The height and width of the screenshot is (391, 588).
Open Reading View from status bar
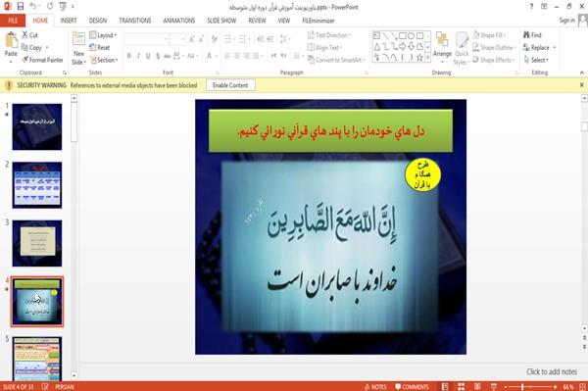pyautogui.click(x=477, y=386)
